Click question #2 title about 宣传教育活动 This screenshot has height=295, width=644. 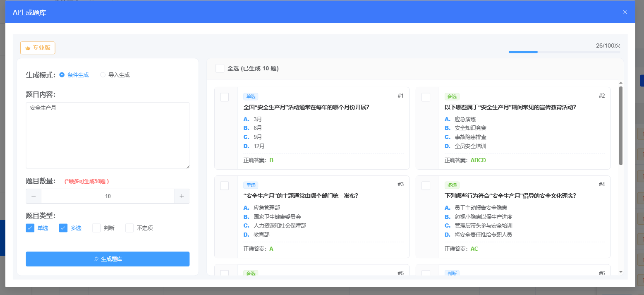pyautogui.click(x=510, y=107)
